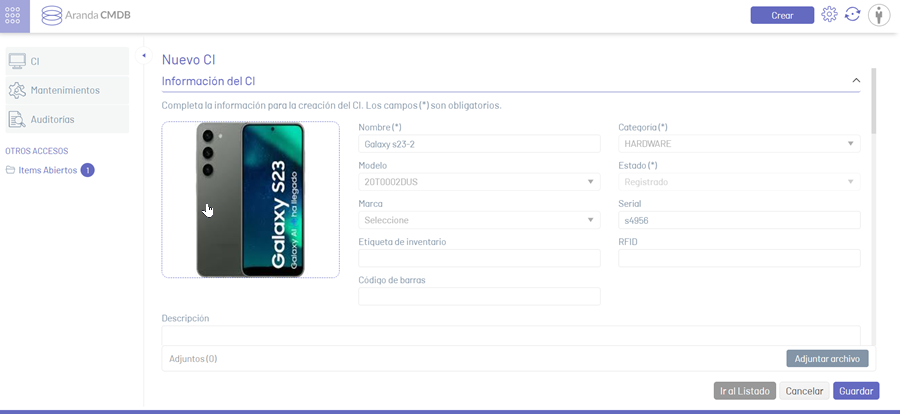Click the Adjuntos (0) label
This screenshot has width=900, height=414.
193,359
